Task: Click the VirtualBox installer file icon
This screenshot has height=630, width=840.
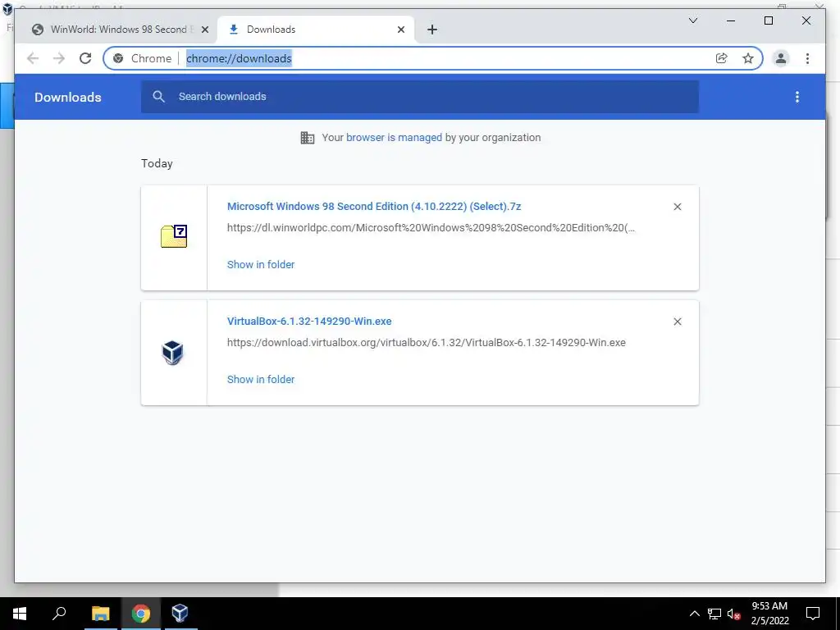Action: coord(172,352)
